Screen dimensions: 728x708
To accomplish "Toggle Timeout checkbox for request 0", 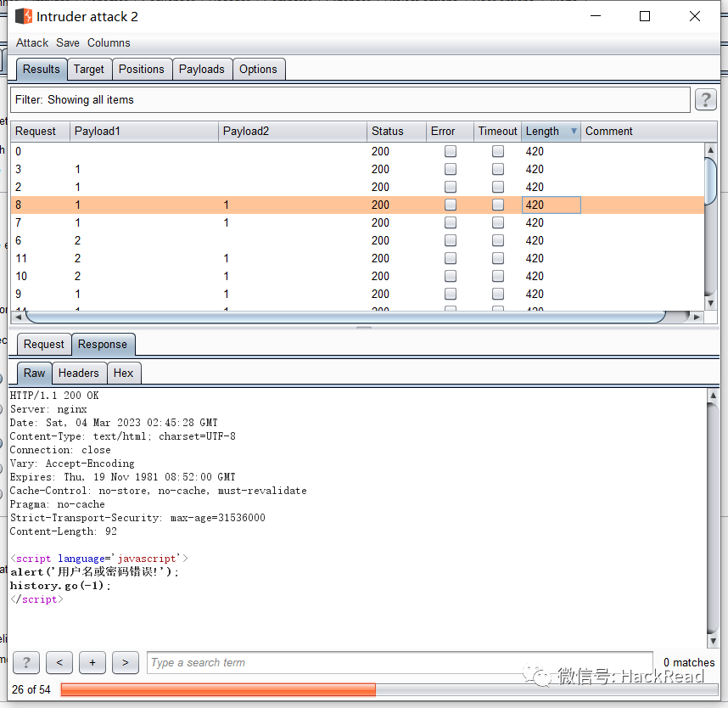I will (x=498, y=151).
